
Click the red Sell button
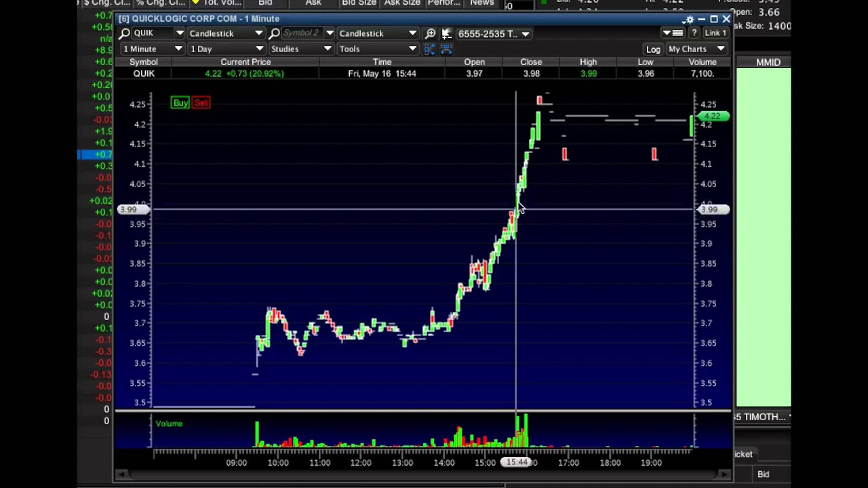201,102
